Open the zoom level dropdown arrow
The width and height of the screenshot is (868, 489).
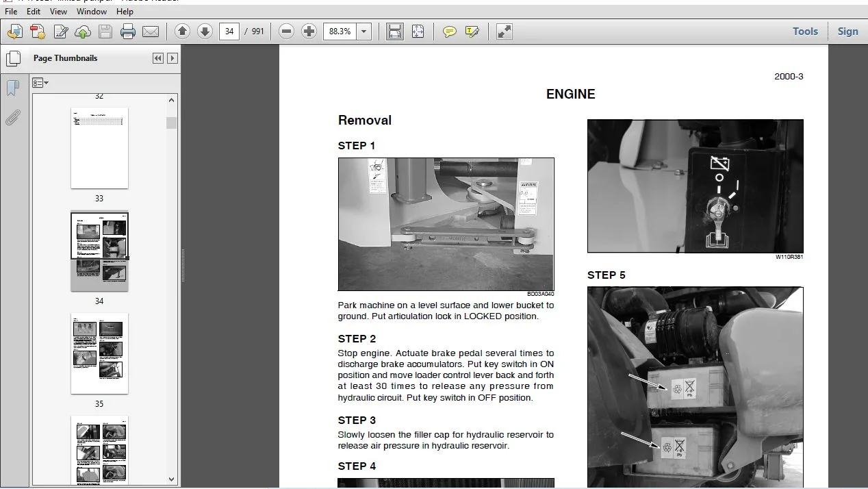364,31
